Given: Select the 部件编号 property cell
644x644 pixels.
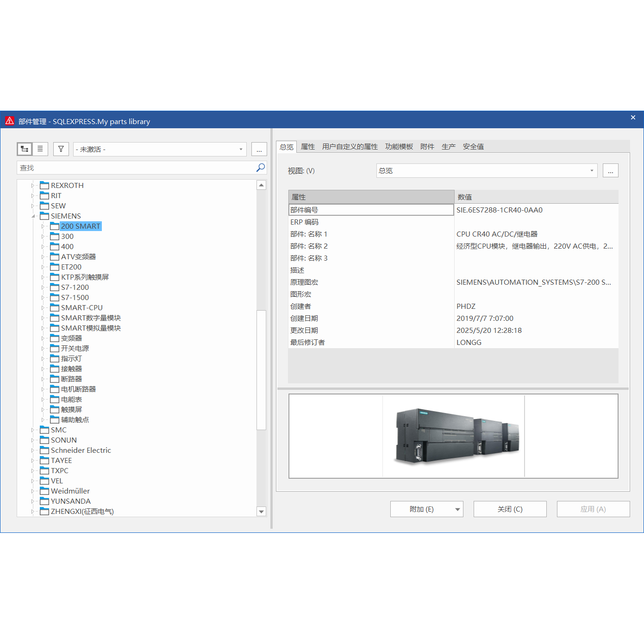Looking at the screenshot, I should click(371, 210).
